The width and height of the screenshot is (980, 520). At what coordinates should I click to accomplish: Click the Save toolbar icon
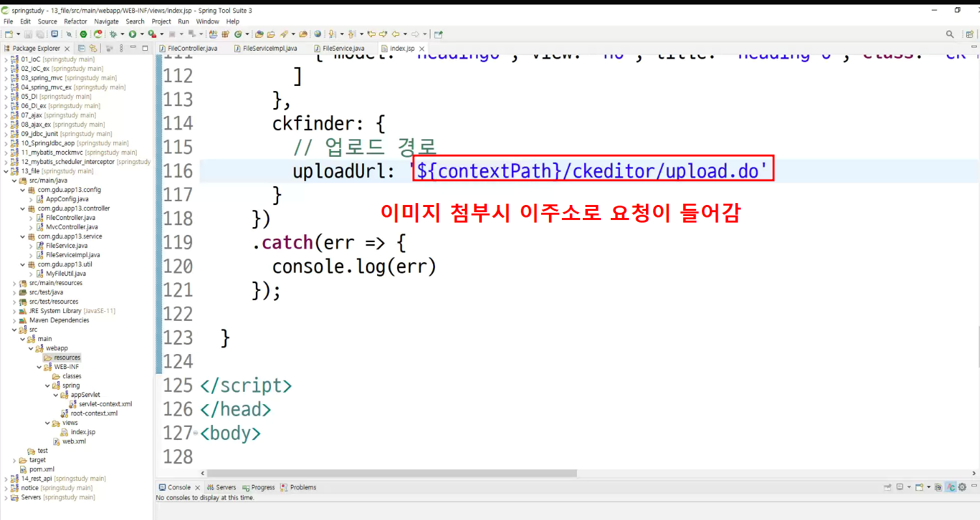click(x=28, y=34)
